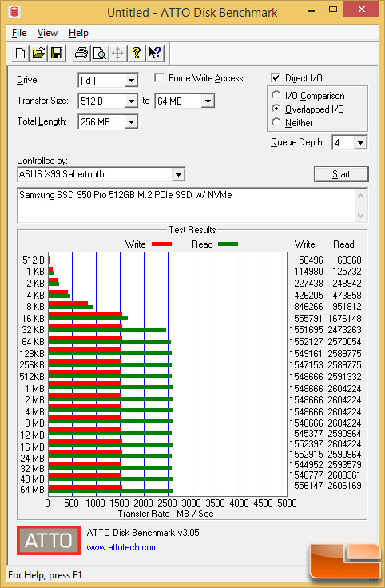Open Print Preview from the toolbar
This screenshot has height=588, width=385.
(99, 53)
